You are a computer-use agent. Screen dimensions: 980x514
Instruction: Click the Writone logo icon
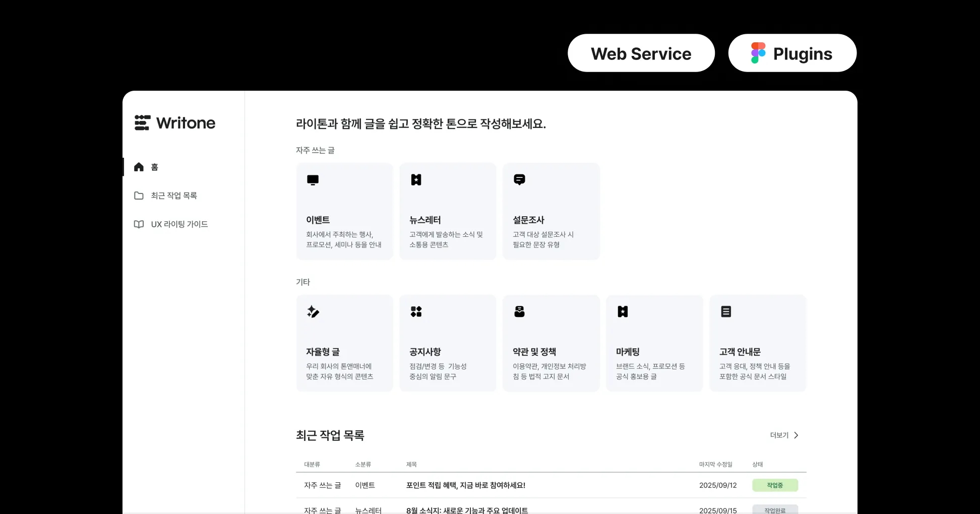pyautogui.click(x=142, y=123)
